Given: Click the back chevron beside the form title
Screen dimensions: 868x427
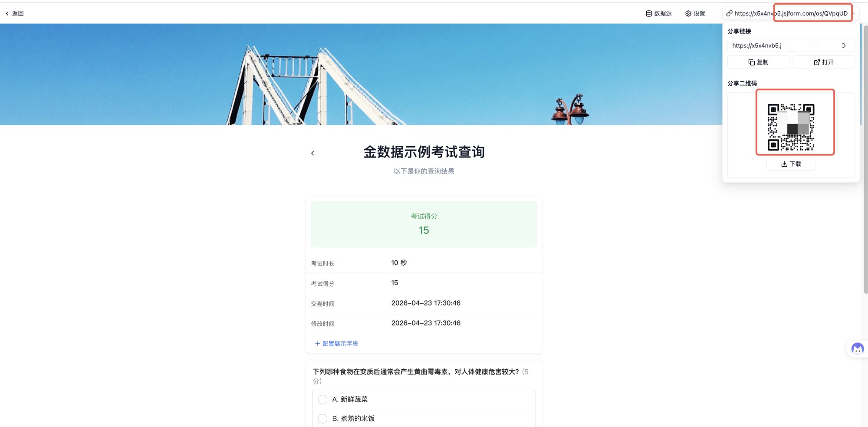Looking at the screenshot, I should click(x=312, y=153).
